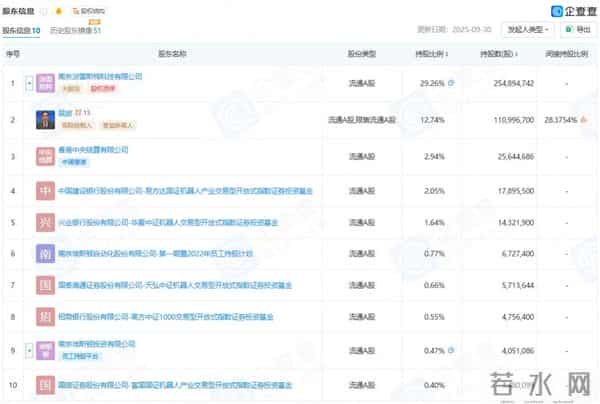Click the 0.40% holding ratio cell
The image size is (600, 404).
tap(434, 385)
